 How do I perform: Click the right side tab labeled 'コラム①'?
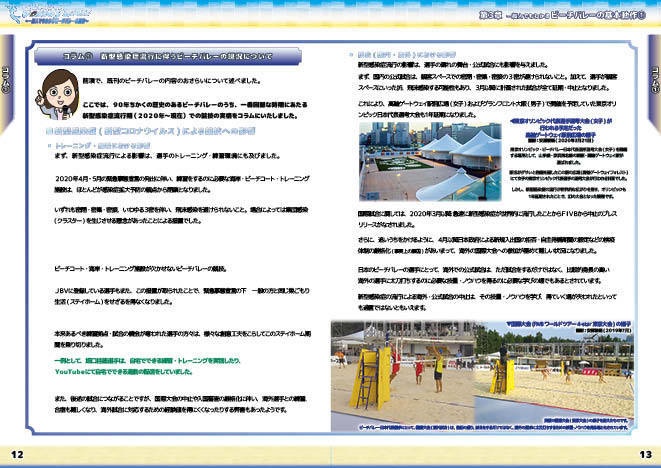tap(654, 82)
